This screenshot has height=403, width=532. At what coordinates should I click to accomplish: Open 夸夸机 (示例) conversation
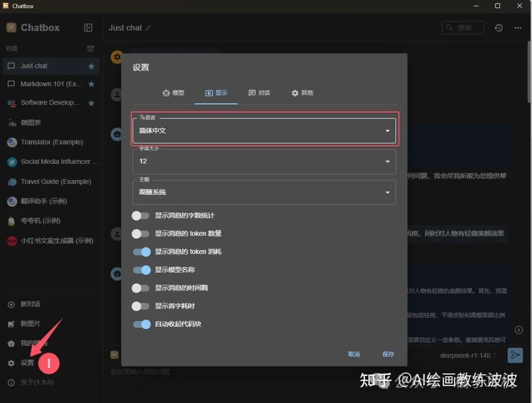pos(51,221)
